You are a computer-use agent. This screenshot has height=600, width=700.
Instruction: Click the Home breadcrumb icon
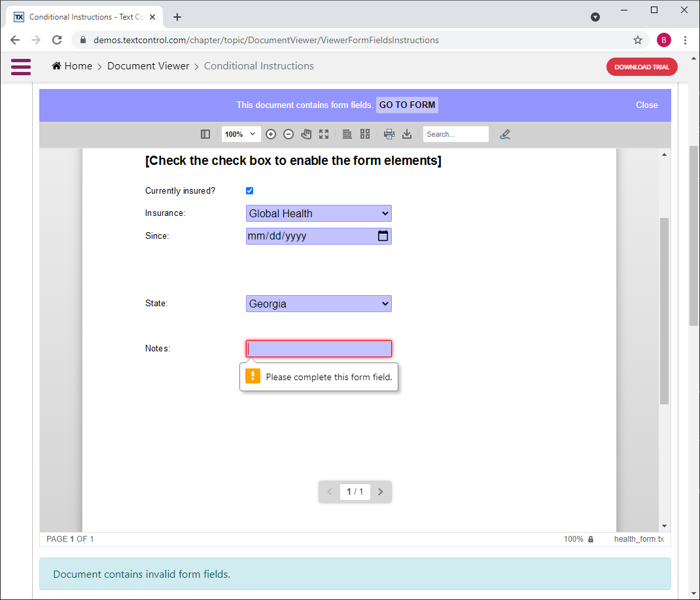[x=56, y=65]
